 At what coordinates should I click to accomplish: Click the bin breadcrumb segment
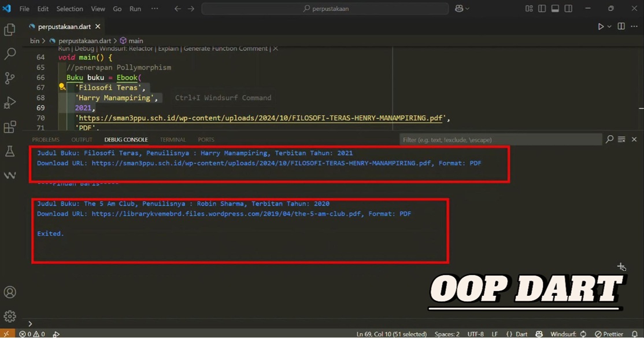pyautogui.click(x=35, y=41)
